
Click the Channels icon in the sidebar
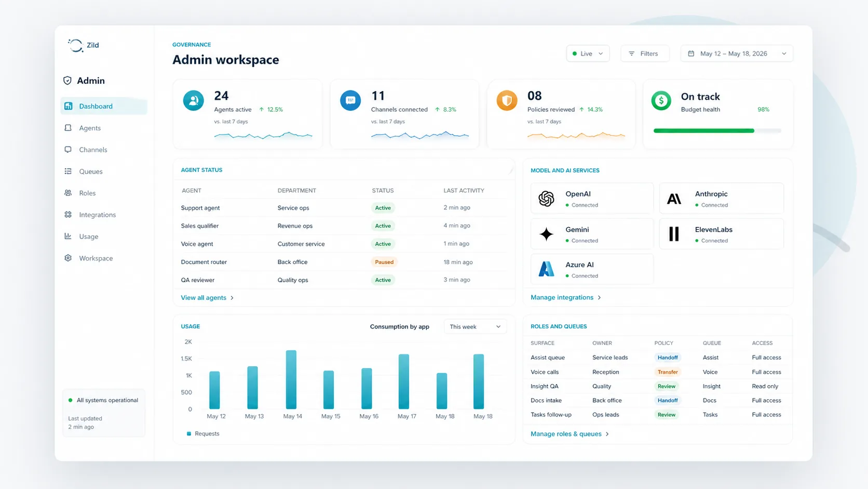[68, 150]
